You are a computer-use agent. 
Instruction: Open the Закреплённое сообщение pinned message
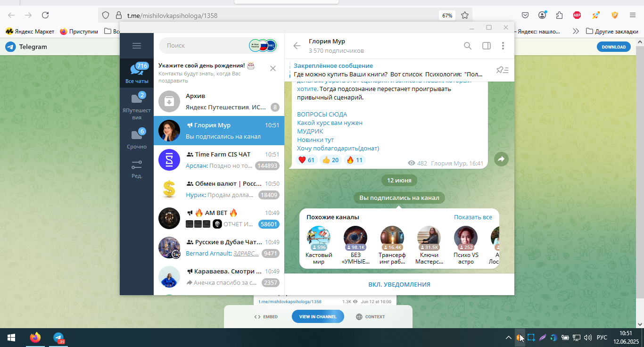pyautogui.click(x=389, y=70)
